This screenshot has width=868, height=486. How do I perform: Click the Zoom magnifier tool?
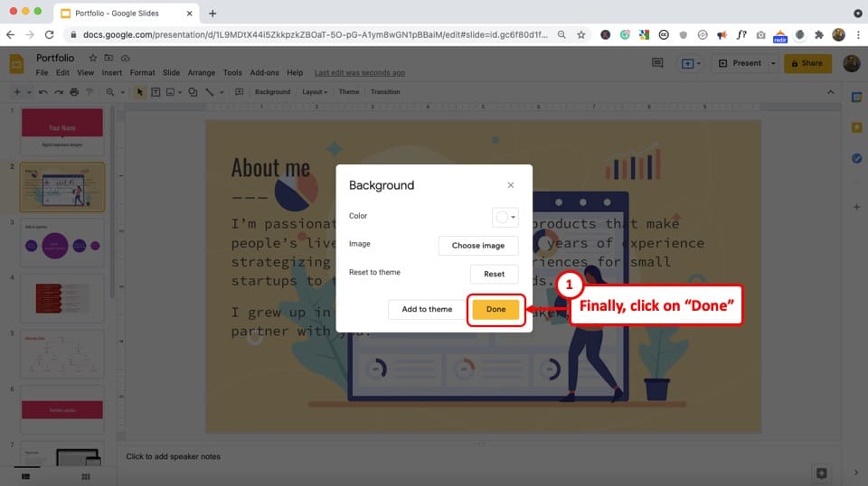[x=110, y=92]
